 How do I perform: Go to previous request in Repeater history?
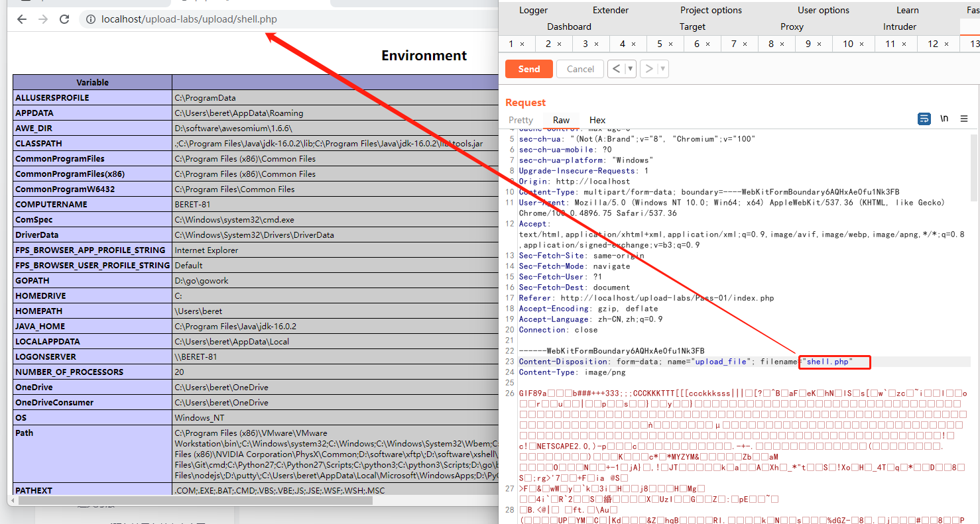click(x=617, y=69)
